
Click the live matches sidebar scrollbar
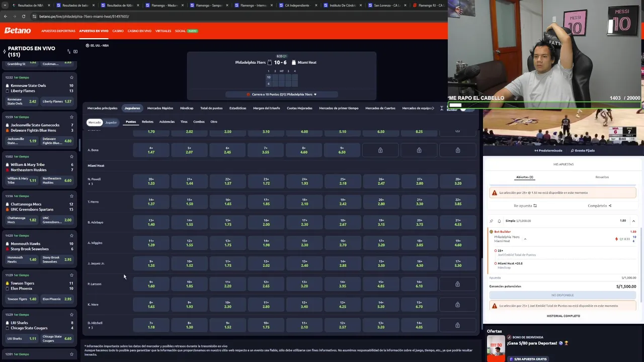pos(79,146)
